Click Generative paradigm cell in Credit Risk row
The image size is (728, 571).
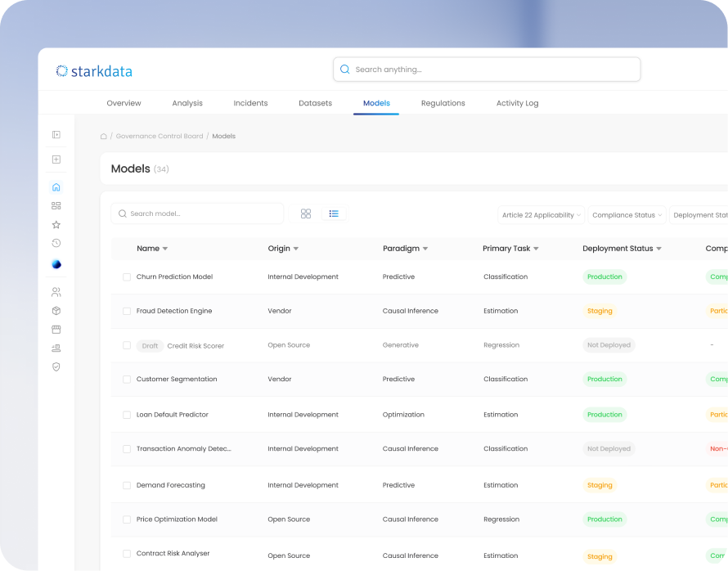pos(401,345)
